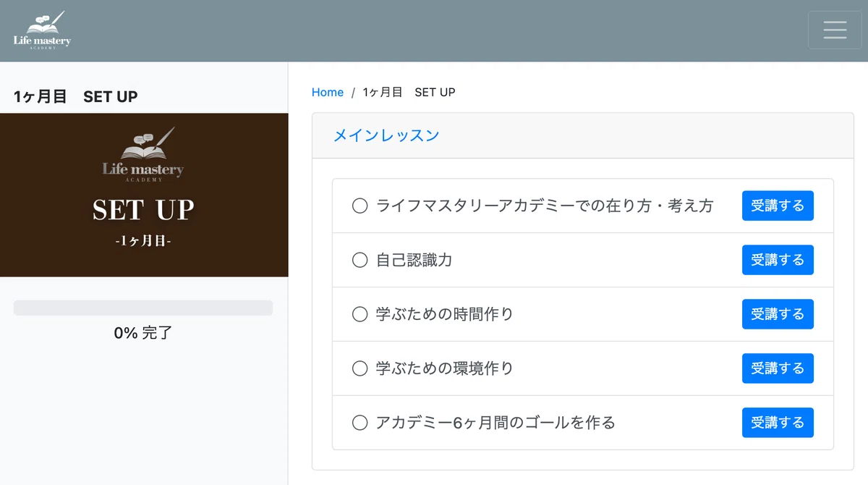Click the circle next to 学ぶための時間作り
Screen dimensions: 868x485
(359, 314)
